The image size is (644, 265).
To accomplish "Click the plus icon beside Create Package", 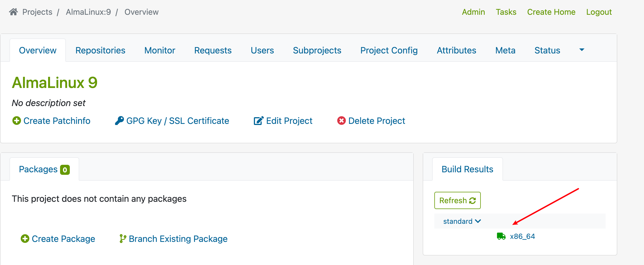I will [x=25, y=239].
